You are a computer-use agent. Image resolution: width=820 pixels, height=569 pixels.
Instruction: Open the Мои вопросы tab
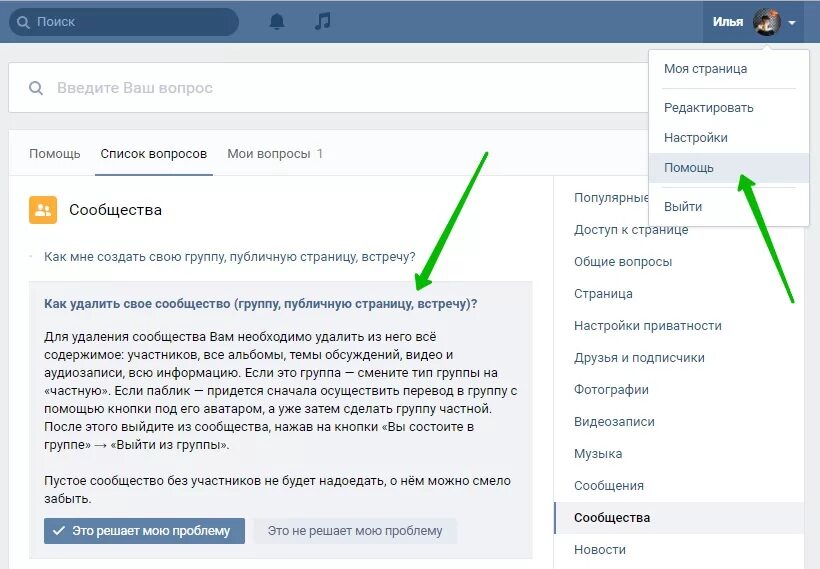tap(275, 154)
